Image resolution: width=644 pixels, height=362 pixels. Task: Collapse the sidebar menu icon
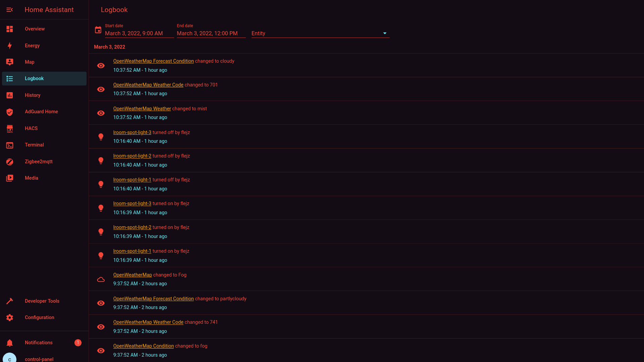[x=9, y=10]
